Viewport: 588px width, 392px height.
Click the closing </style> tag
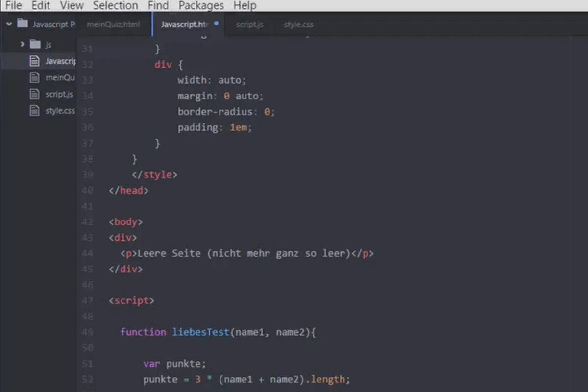pos(154,174)
